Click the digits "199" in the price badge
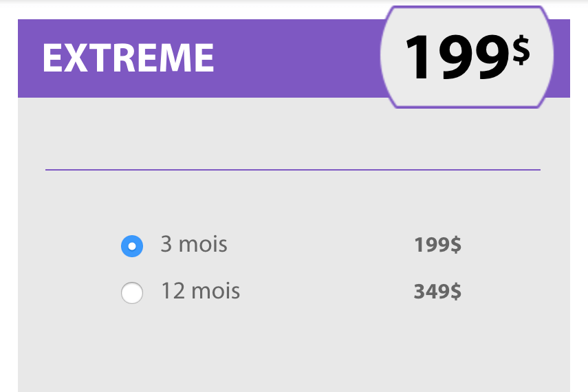 tap(456, 58)
